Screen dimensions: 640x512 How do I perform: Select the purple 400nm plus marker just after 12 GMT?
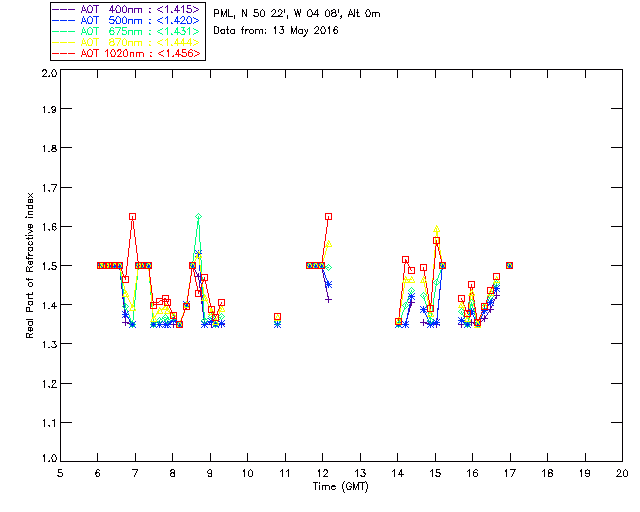[329, 300]
